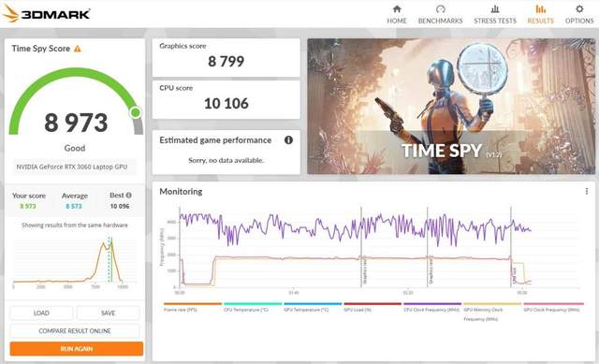Go to the Home tab
The width and height of the screenshot is (599, 364).
(397, 15)
